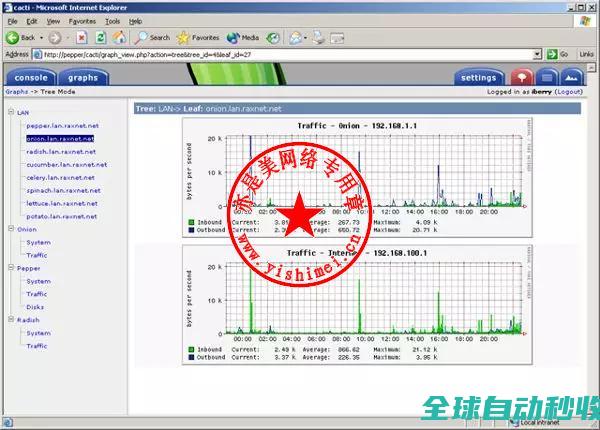Collapse the Pepper tree node

coord(10,268)
